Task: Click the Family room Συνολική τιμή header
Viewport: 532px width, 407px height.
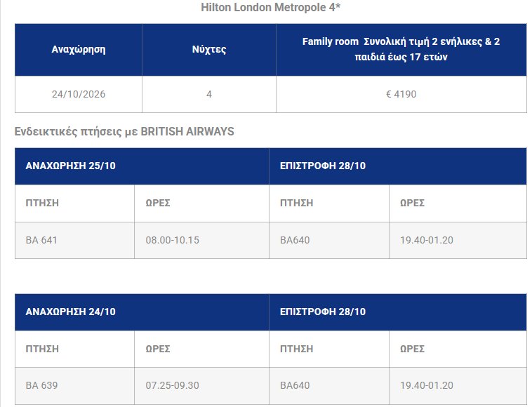Action: coord(401,50)
